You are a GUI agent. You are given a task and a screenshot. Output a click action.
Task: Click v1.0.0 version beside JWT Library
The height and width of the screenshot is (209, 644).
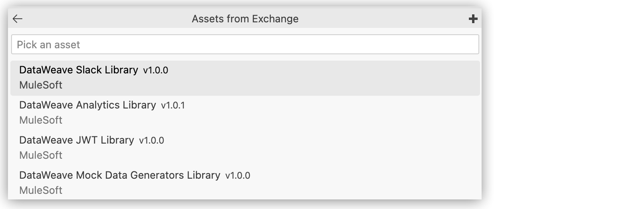point(151,141)
